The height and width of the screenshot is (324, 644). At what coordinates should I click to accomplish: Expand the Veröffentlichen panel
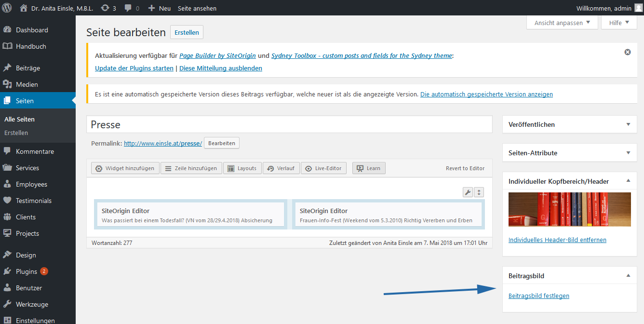coord(628,124)
